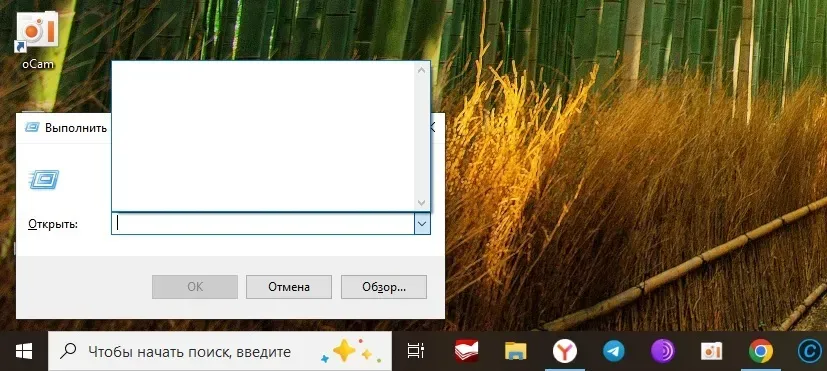This screenshot has height=371, width=827.
Task: Click the Открыть: label
Action: [53, 224]
